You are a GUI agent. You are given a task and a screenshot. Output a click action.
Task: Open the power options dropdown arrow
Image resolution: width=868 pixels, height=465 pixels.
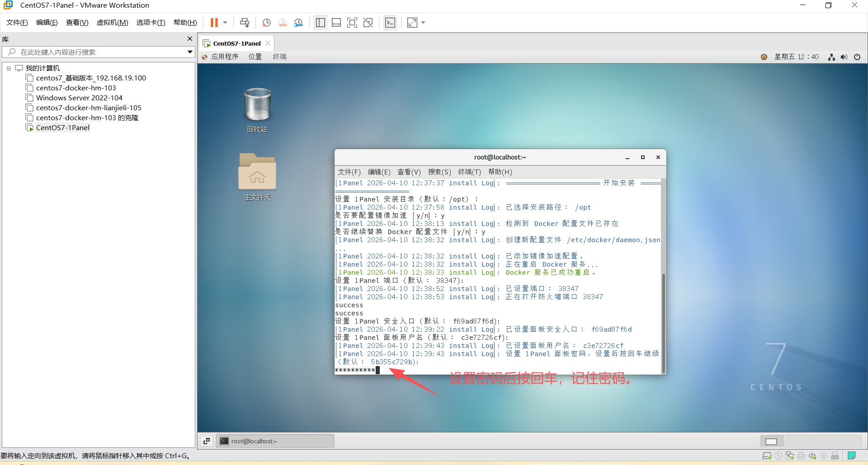225,23
